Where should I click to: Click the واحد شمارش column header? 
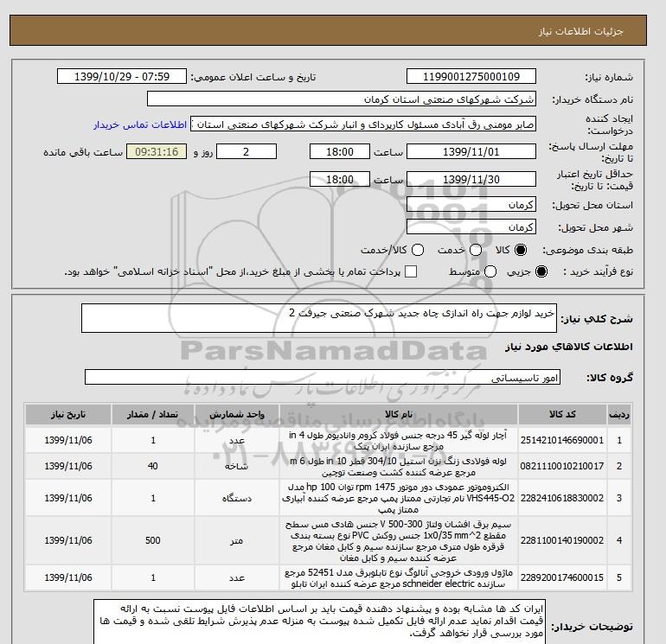pos(237,415)
